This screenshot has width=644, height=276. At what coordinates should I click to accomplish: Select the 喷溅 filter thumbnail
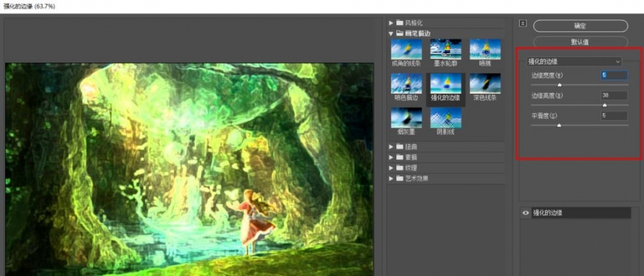485,49
